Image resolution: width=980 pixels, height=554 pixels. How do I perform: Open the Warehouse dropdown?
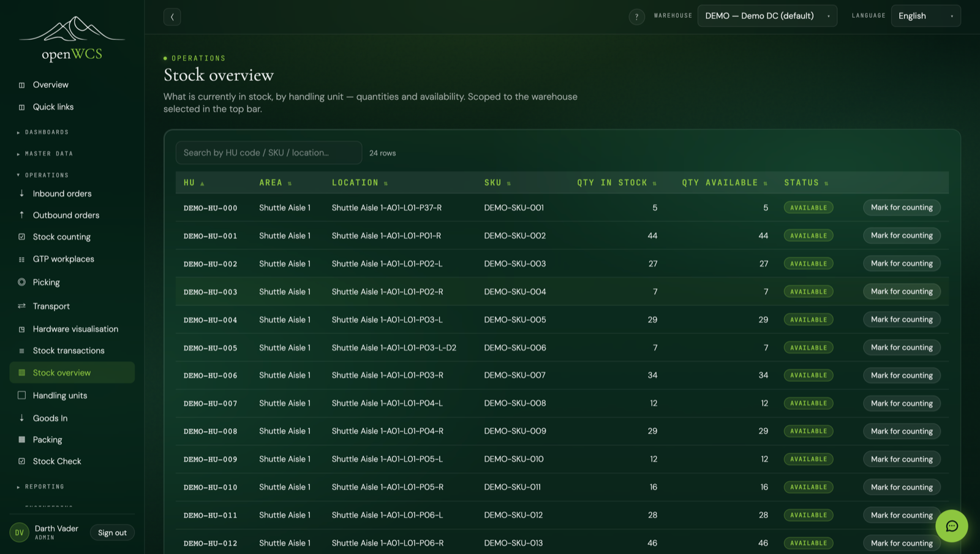[x=767, y=16]
